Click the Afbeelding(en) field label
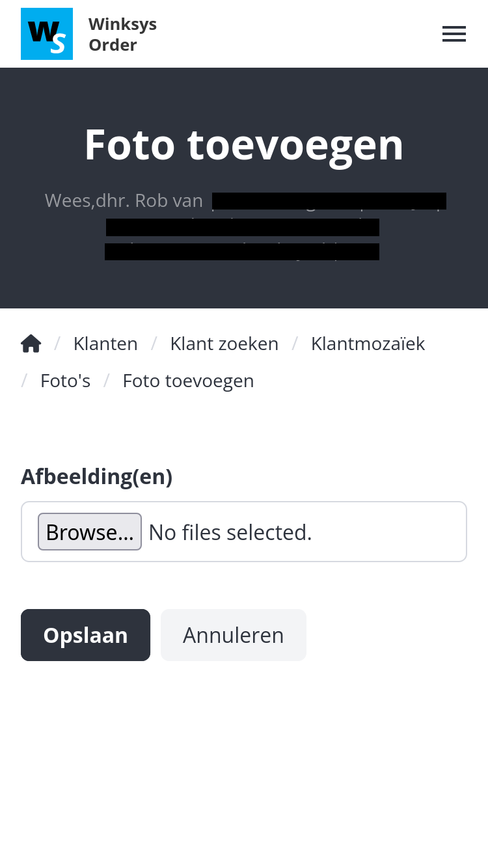This screenshot has height=868, width=488. [96, 477]
